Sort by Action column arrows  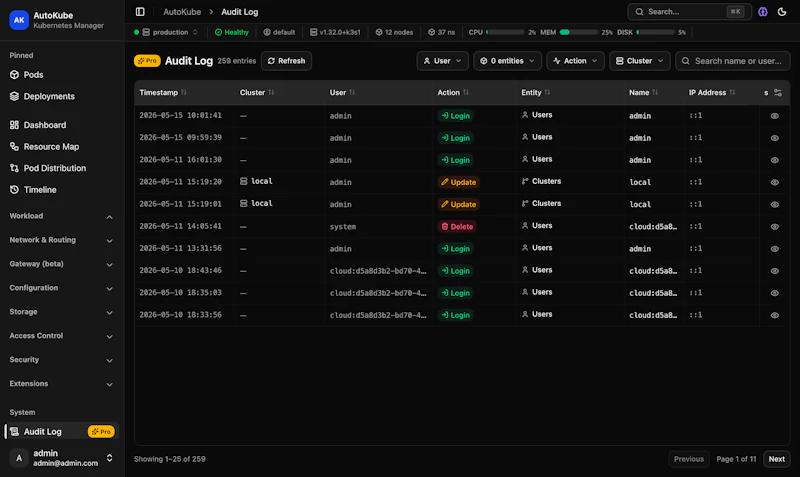465,92
